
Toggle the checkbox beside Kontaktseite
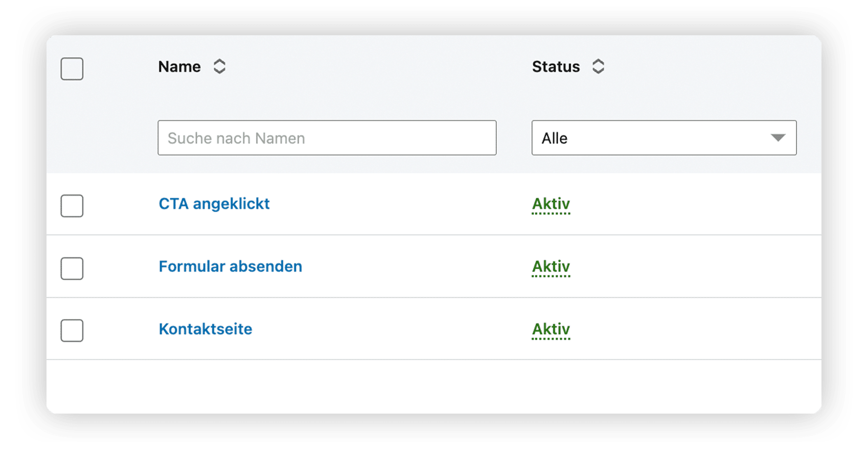tap(72, 330)
